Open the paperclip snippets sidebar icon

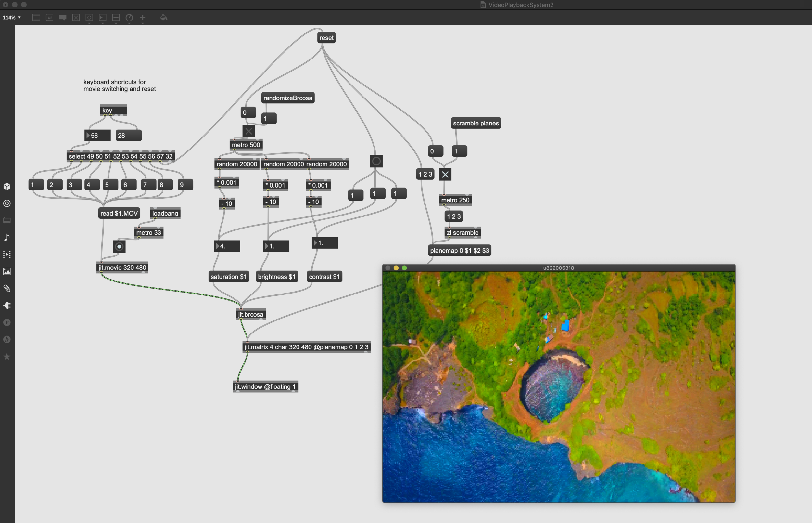tap(7, 288)
